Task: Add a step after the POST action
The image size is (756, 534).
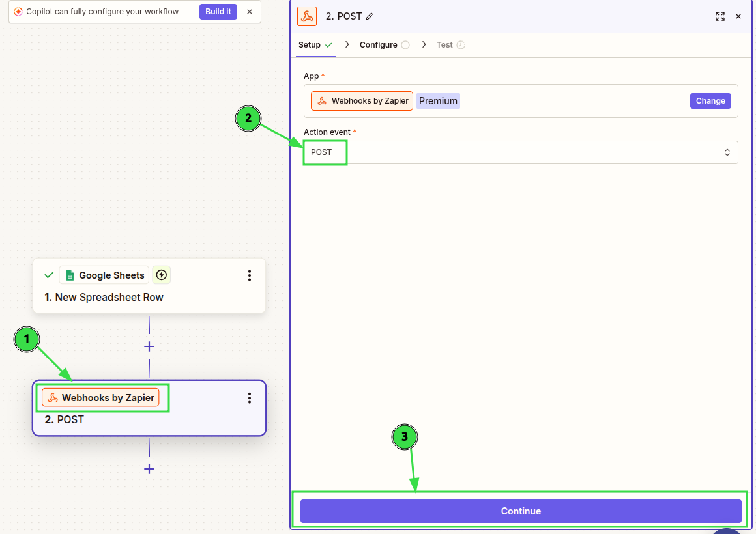Action: [x=149, y=469]
